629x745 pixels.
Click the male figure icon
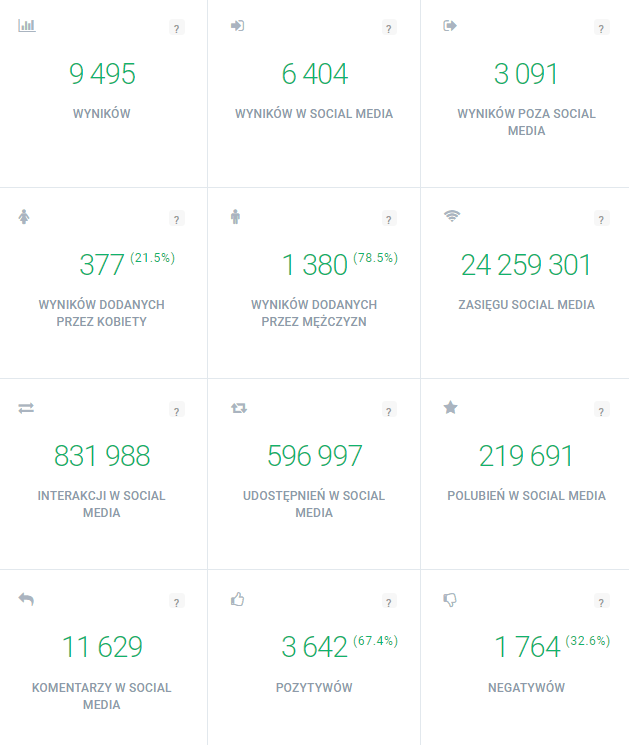[x=235, y=217]
